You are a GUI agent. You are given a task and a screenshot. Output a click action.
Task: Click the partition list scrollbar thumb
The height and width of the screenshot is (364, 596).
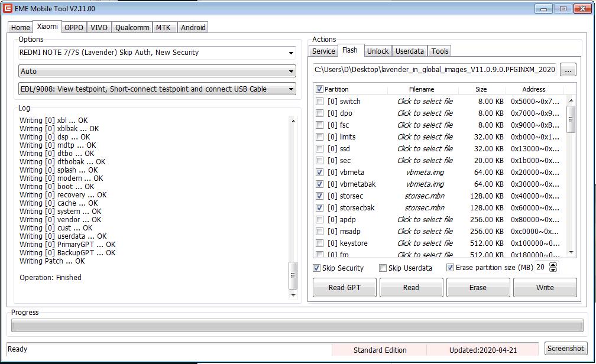(x=571, y=119)
